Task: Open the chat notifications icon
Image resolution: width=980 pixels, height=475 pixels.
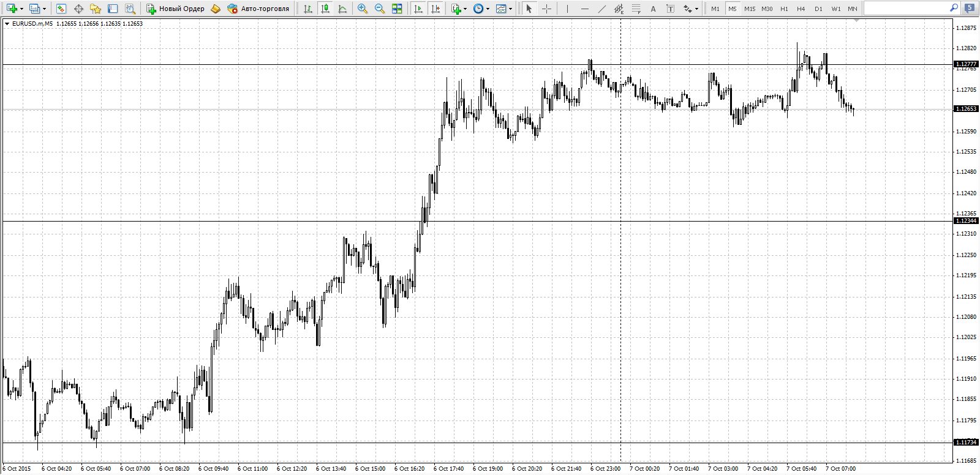Action: point(970,8)
